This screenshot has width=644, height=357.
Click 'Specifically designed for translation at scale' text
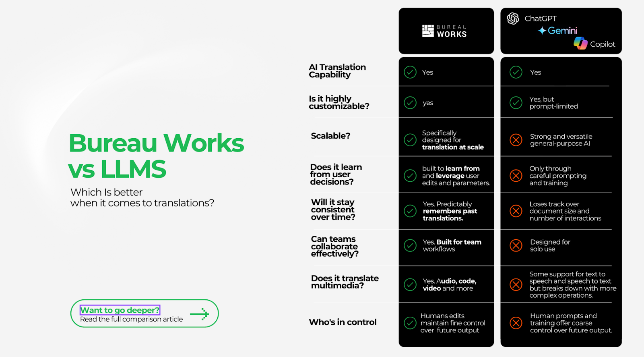point(453,140)
